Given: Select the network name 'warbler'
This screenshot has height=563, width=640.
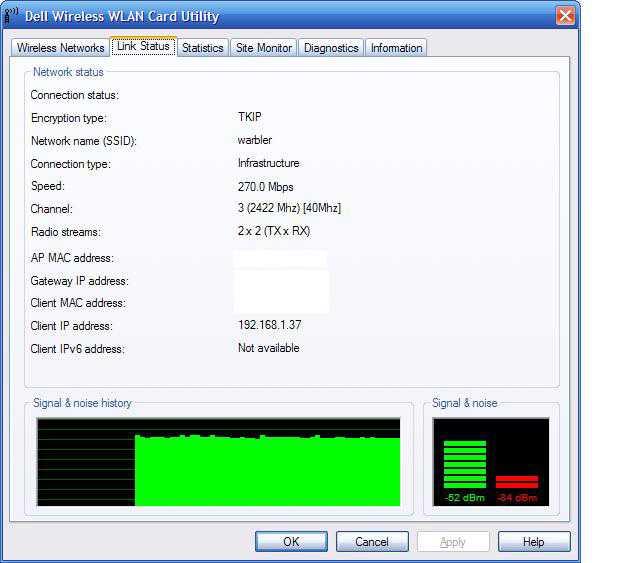Looking at the screenshot, I should (255, 140).
